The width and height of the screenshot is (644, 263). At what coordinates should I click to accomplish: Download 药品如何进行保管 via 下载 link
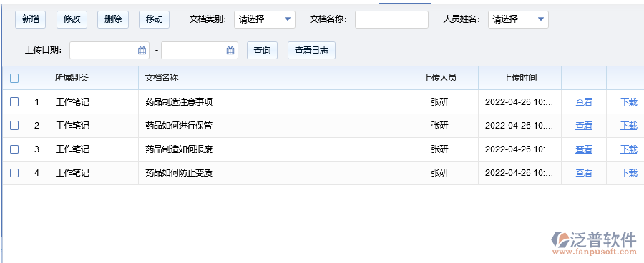tap(629, 126)
